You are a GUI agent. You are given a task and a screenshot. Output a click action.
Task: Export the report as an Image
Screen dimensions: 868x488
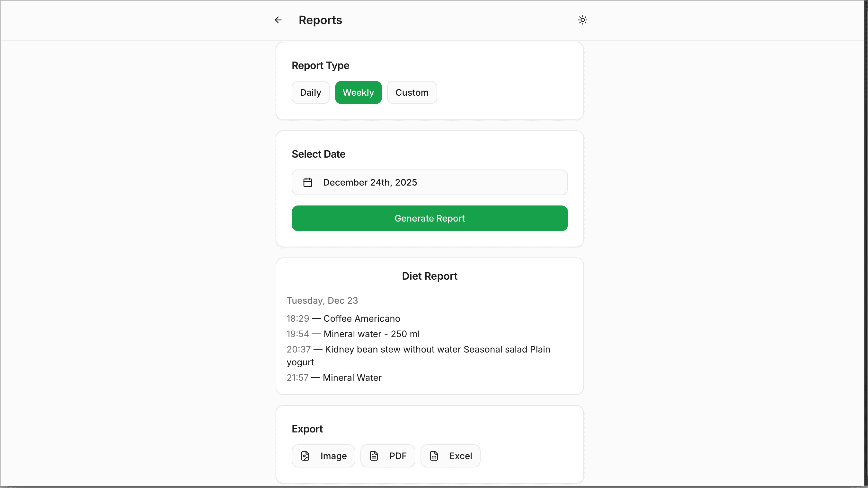coord(323,456)
